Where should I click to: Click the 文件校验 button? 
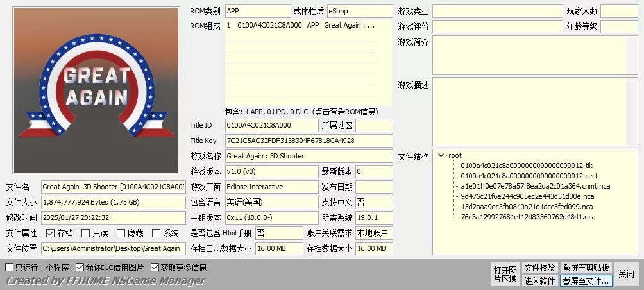(539, 268)
